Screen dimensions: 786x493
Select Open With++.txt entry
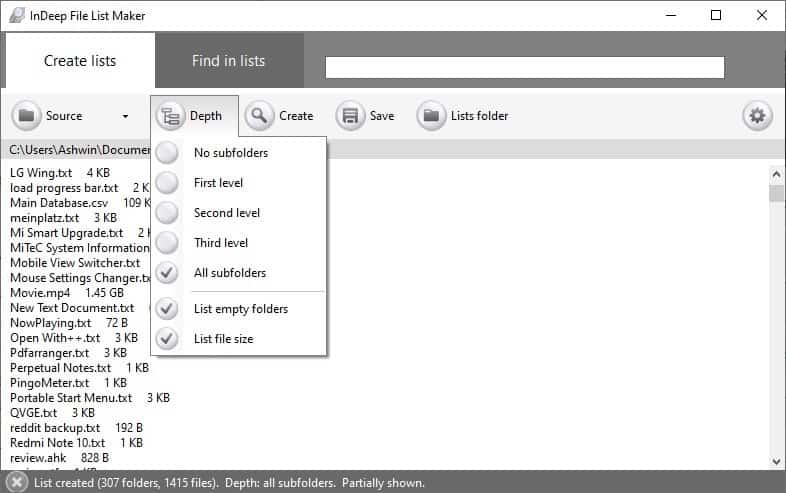pos(74,338)
